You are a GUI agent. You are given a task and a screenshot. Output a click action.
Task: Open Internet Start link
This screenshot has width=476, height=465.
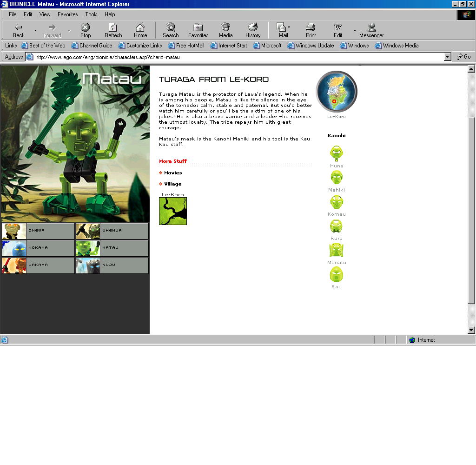pyautogui.click(x=229, y=46)
